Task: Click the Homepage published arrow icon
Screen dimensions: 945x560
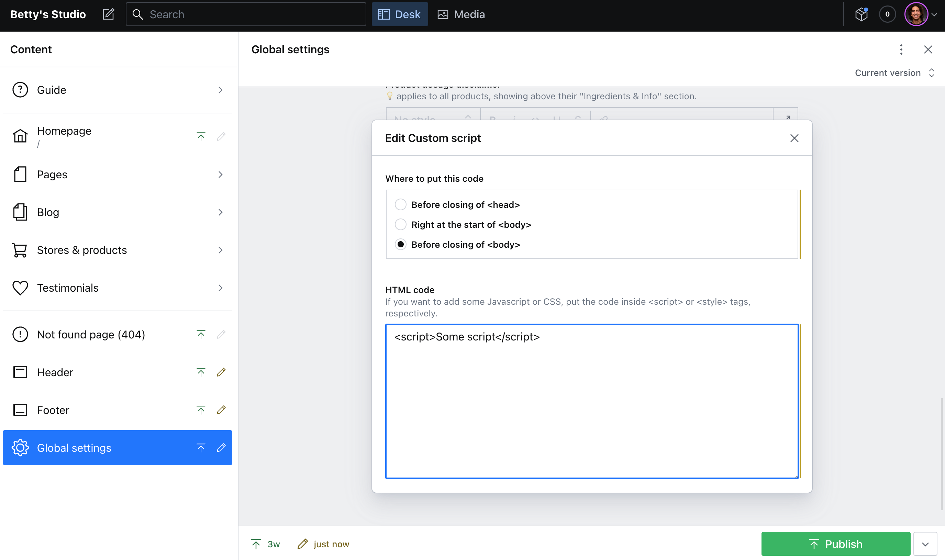Action: point(201,136)
